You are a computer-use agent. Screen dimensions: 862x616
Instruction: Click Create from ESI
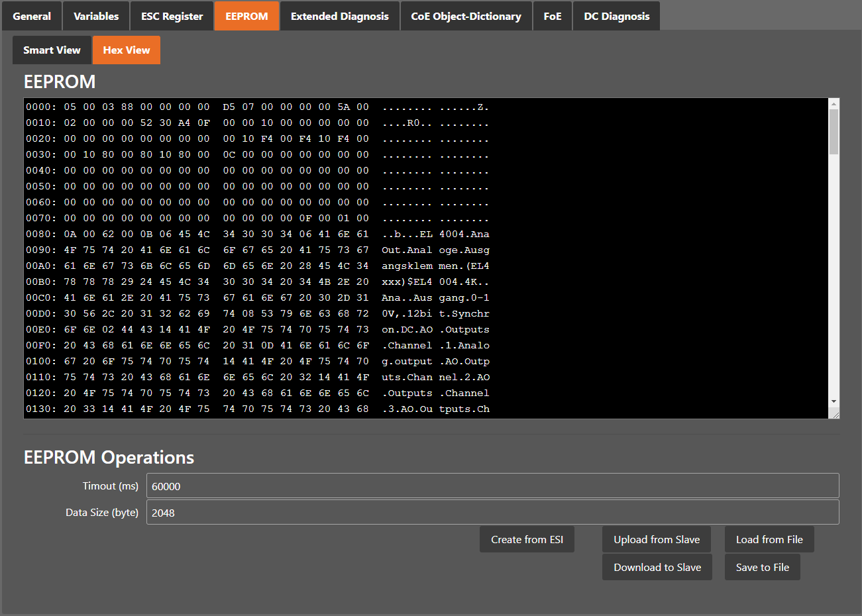pos(527,539)
